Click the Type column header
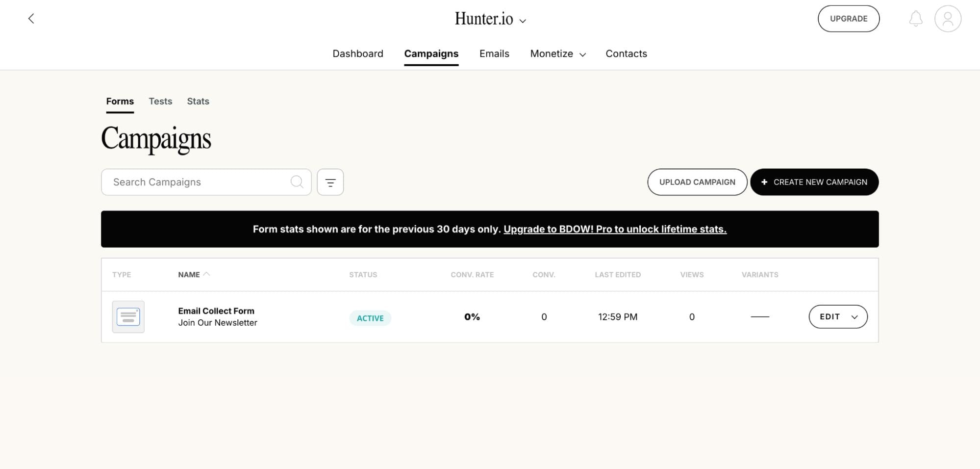This screenshot has height=469, width=980. pos(122,275)
